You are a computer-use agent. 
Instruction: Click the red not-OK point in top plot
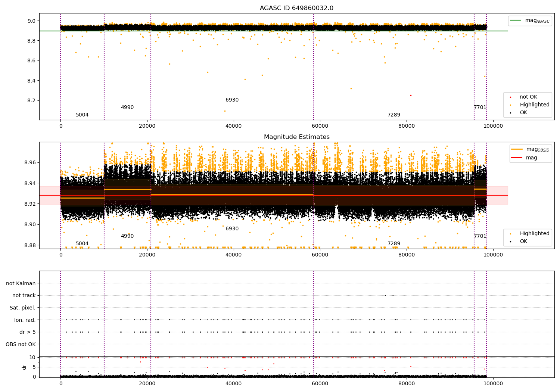(411, 95)
